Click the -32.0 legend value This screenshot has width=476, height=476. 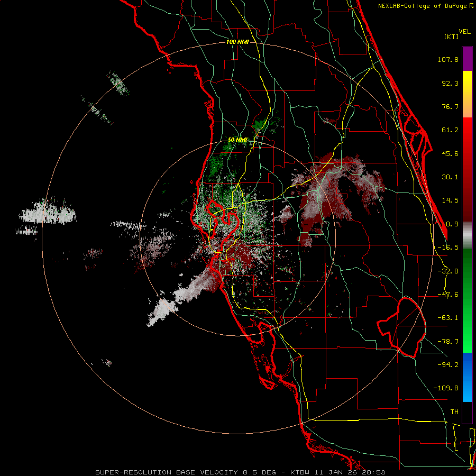click(x=448, y=271)
